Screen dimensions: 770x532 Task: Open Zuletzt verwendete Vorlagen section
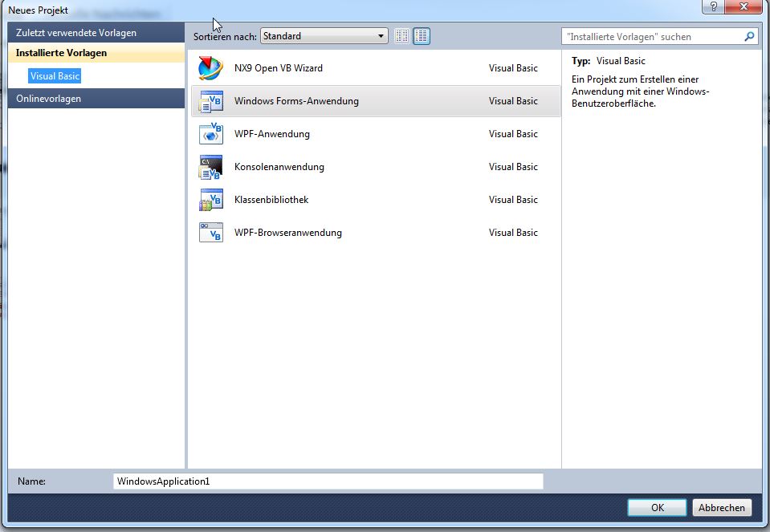96,33
